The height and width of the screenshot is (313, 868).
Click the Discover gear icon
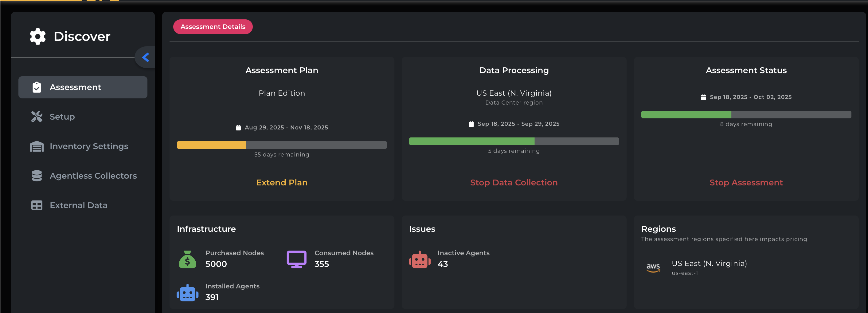point(37,36)
